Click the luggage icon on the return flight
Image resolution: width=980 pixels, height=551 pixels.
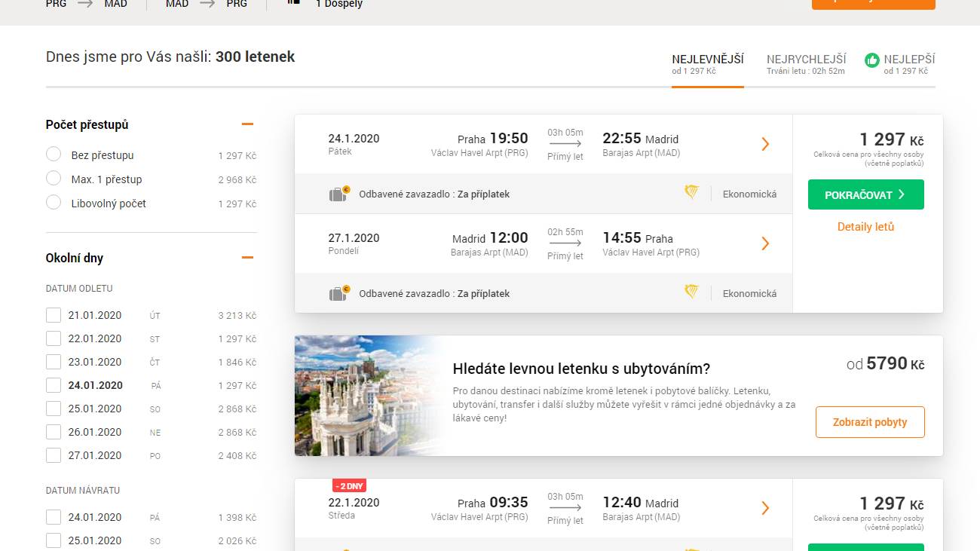[x=339, y=293]
